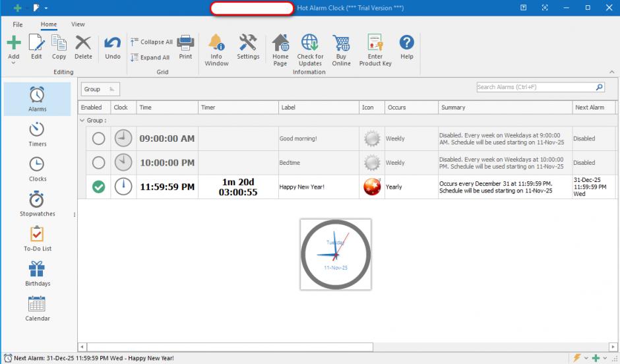Click the scrollbar right arrow
The width and height of the screenshot is (620, 364).
[613, 347]
